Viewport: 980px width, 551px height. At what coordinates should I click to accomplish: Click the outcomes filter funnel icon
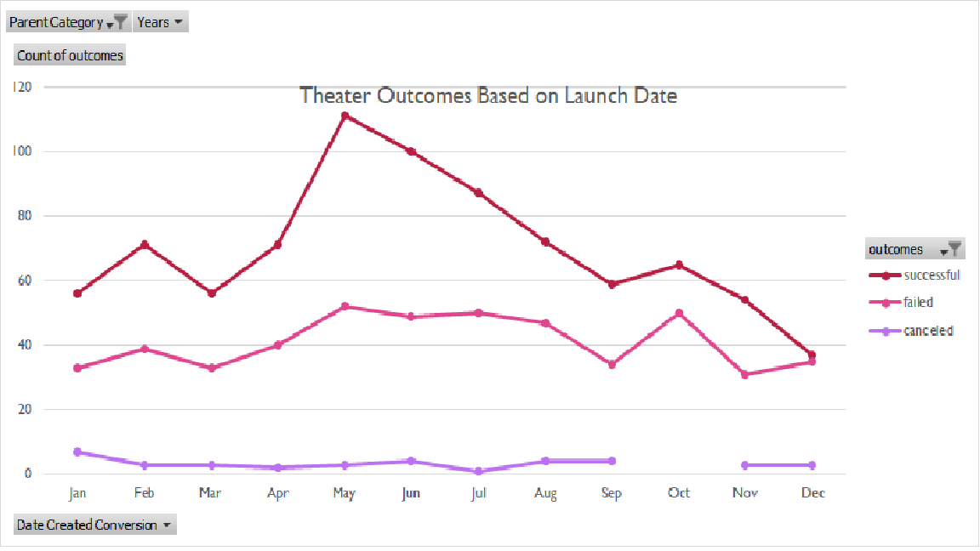[954, 248]
